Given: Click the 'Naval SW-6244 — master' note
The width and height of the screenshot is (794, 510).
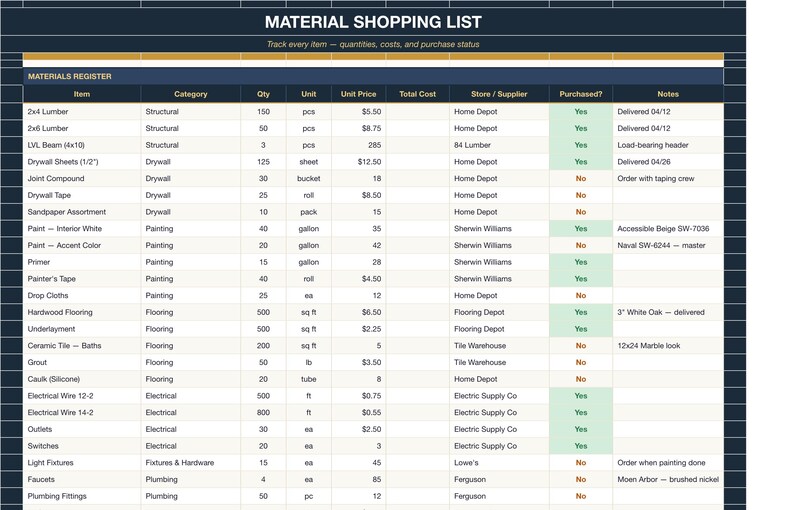Looking at the screenshot, I should (x=668, y=245).
